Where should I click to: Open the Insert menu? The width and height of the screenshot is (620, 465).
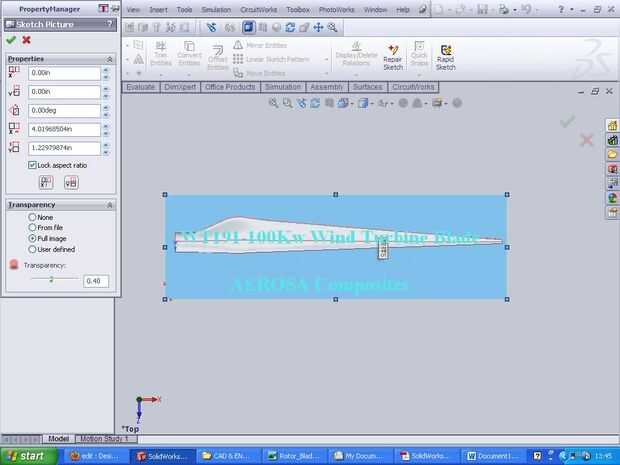(x=158, y=9)
